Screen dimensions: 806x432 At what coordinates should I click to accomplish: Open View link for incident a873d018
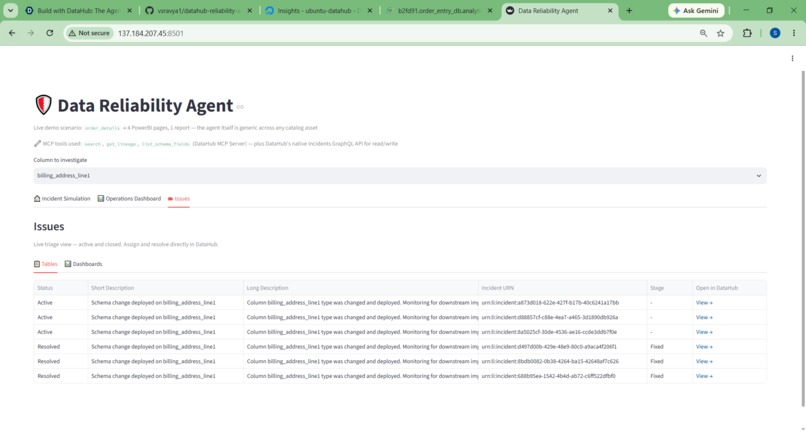click(704, 302)
